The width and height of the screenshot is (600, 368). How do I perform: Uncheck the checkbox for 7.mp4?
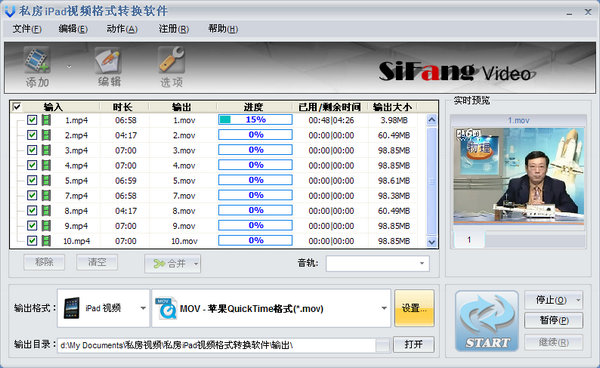(32, 195)
